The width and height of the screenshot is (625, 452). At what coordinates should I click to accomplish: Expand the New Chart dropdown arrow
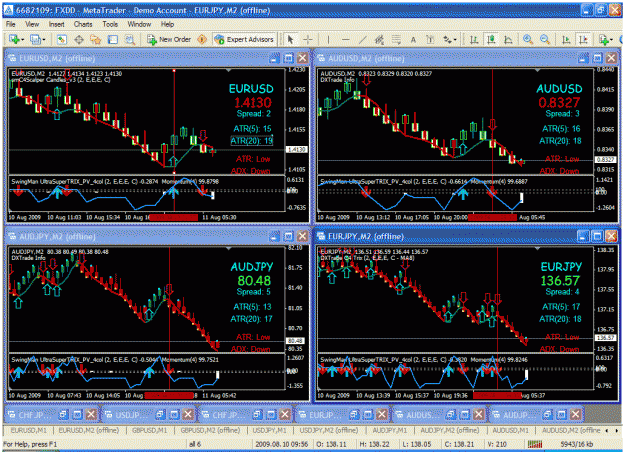coord(22,40)
